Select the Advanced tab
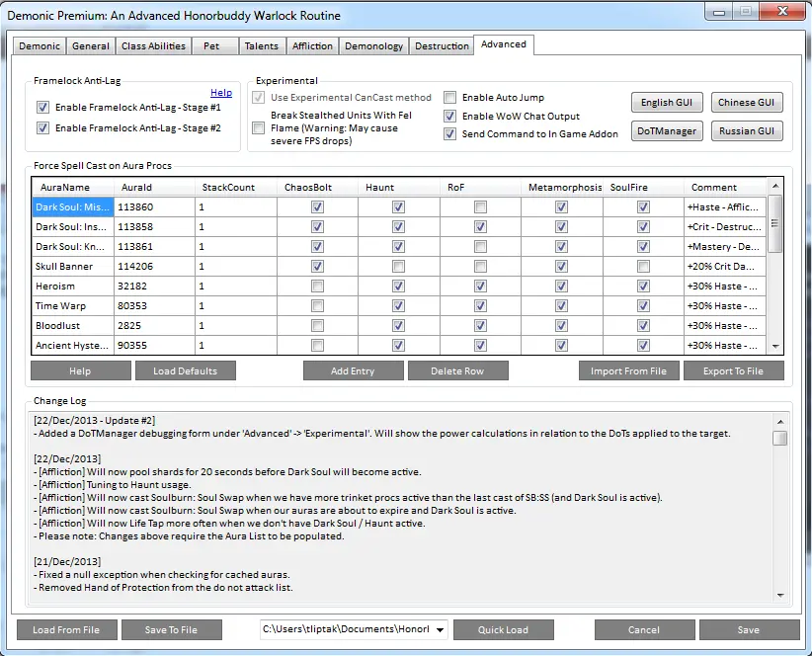Image resolution: width=812 pixels, height=656 pixels. coord(504,44)
